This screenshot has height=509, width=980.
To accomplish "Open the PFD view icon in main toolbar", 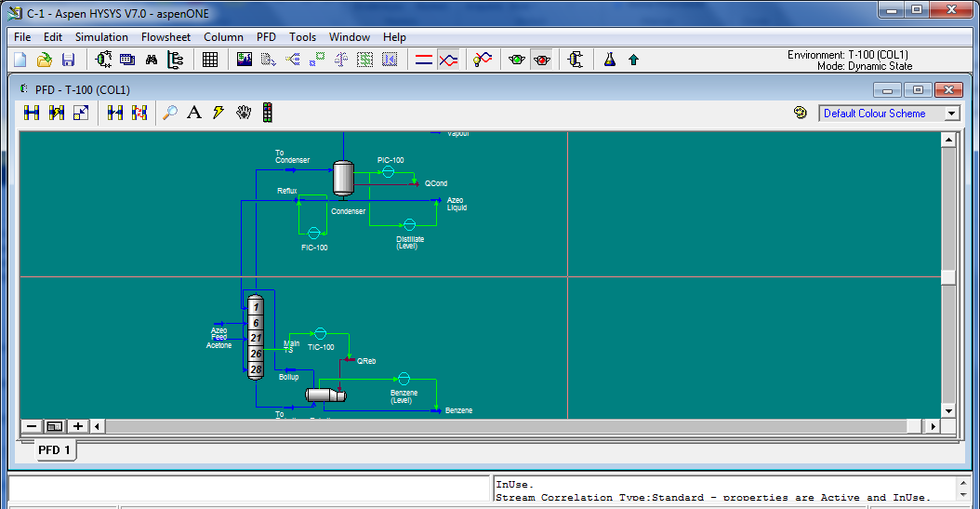I will (103, 60).
